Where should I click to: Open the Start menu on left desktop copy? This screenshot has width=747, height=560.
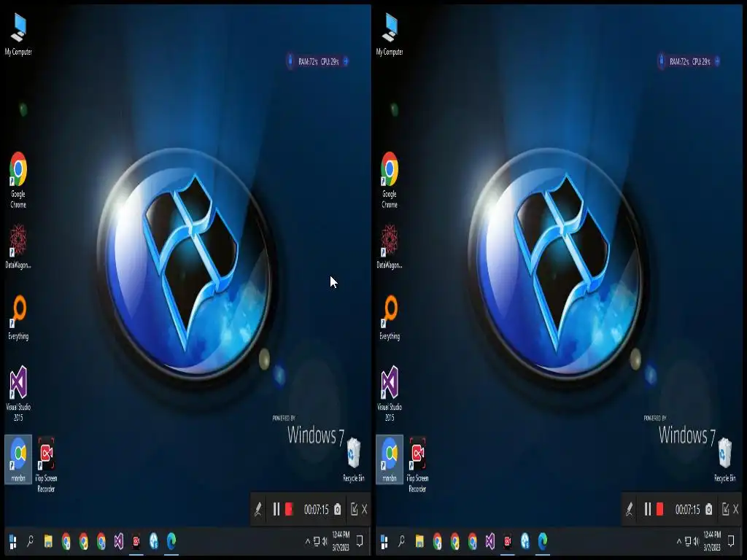pyautogui.click(x=13, y=542)
